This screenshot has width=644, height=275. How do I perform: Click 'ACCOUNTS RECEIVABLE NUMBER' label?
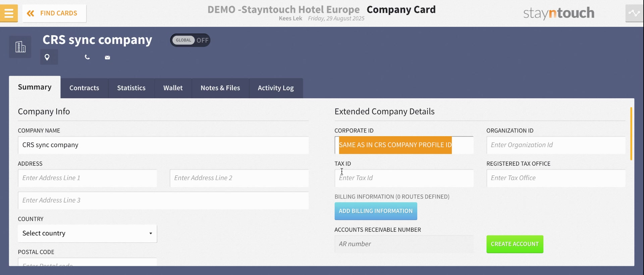(378, 230)
